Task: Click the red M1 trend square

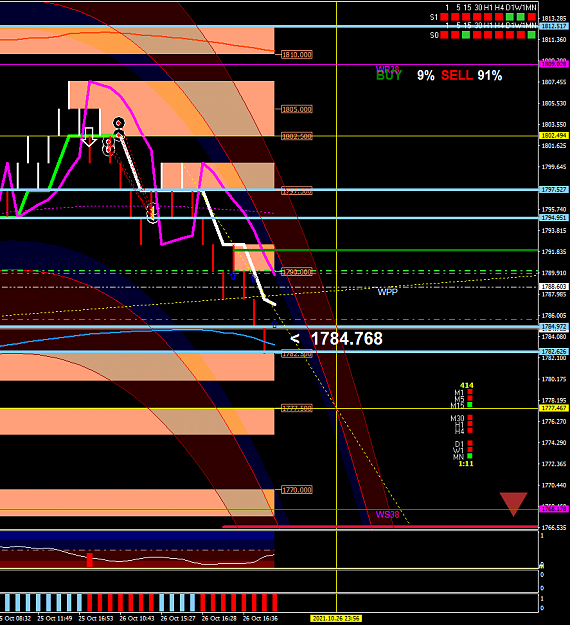Action: [x=470, y=392]
